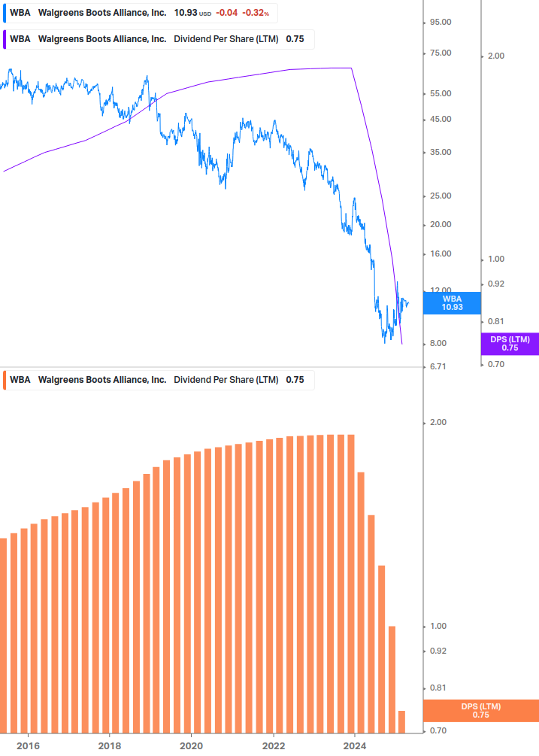
Task: Click the 2024 label on the time axis
Action: [x=355, y=746]
